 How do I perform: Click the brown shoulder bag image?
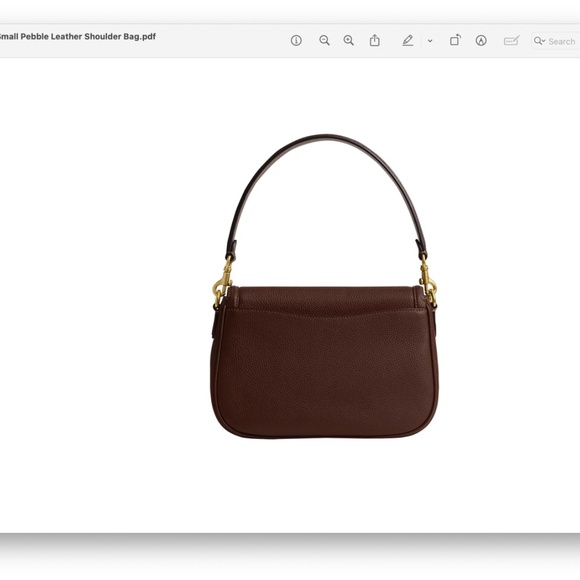pos(324,287)
